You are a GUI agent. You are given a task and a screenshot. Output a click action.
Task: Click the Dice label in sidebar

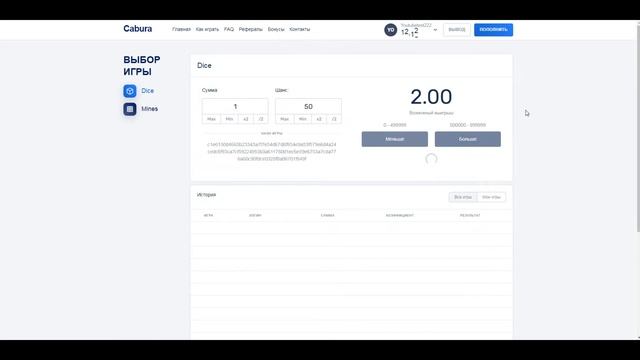click(148, 91)
